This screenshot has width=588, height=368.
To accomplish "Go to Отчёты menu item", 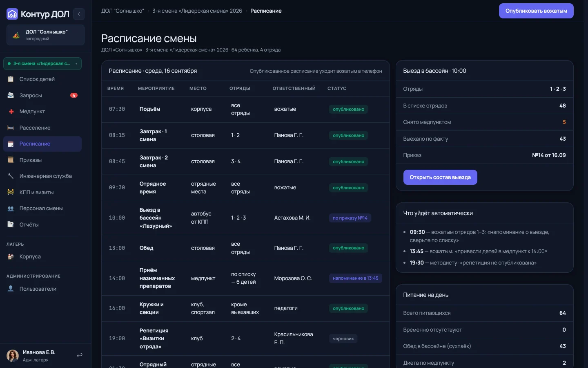I will 42,224.
